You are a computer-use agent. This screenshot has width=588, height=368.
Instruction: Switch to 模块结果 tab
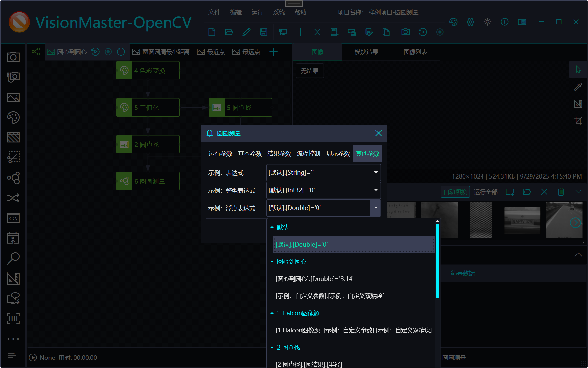point(366,52)
